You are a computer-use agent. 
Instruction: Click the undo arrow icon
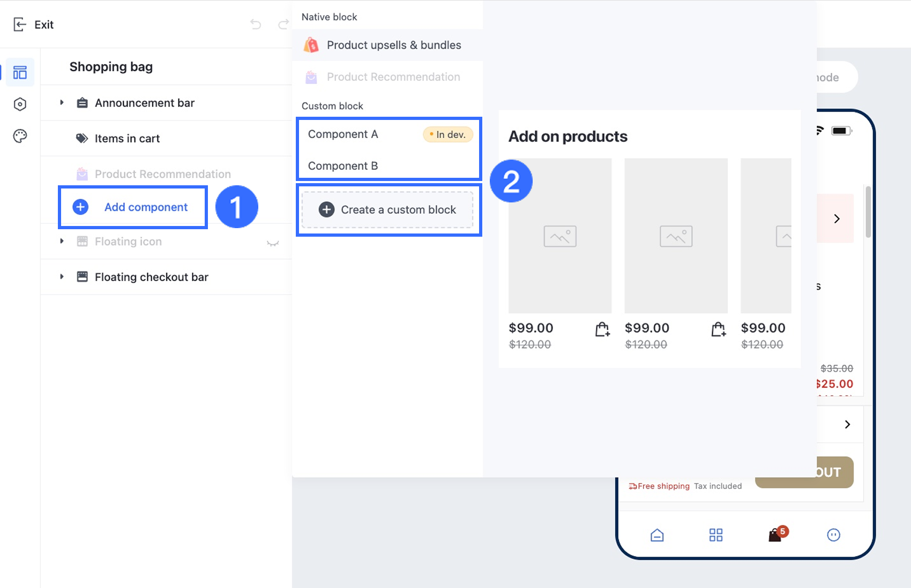tap(256, 24)
